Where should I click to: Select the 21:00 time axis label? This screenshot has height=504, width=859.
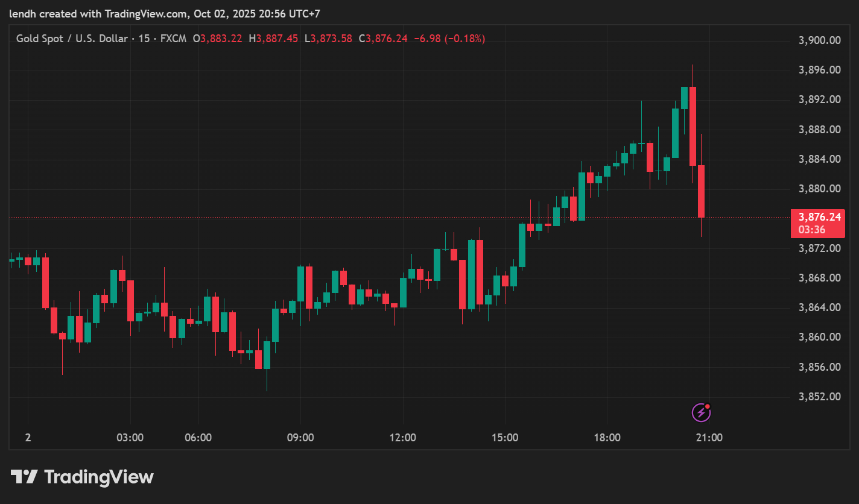click(709, 438)
